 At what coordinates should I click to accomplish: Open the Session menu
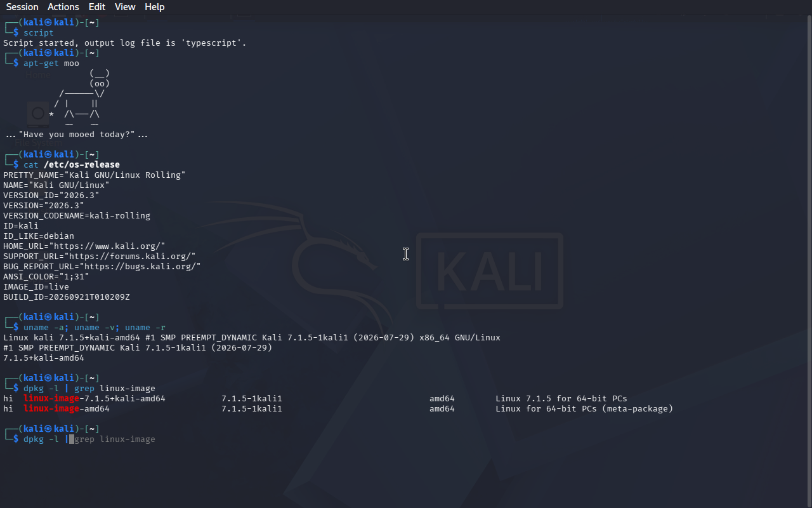coord(22,7)
